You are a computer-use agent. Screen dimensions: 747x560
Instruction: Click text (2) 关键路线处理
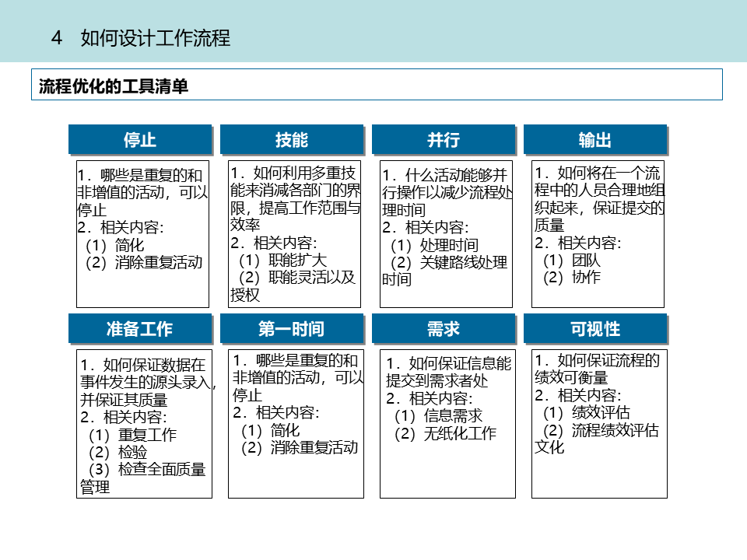point(449,262)
